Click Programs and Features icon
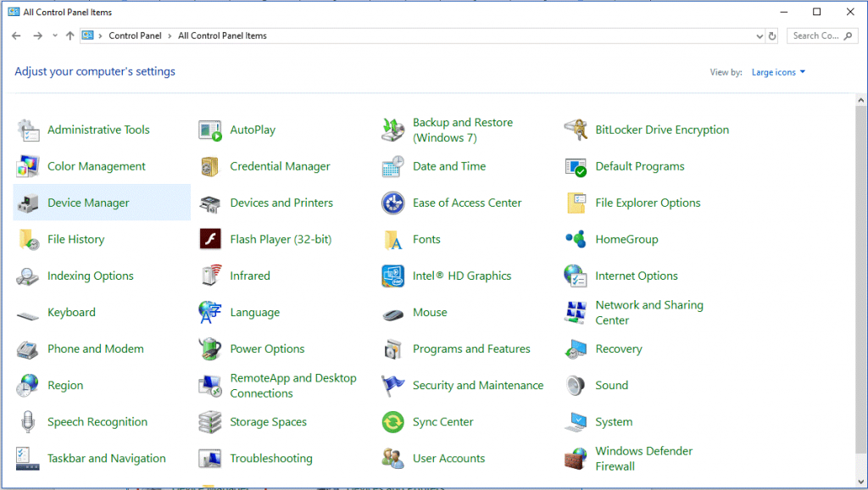The width and height of the screenshot is (868, 490). (393, 349)
